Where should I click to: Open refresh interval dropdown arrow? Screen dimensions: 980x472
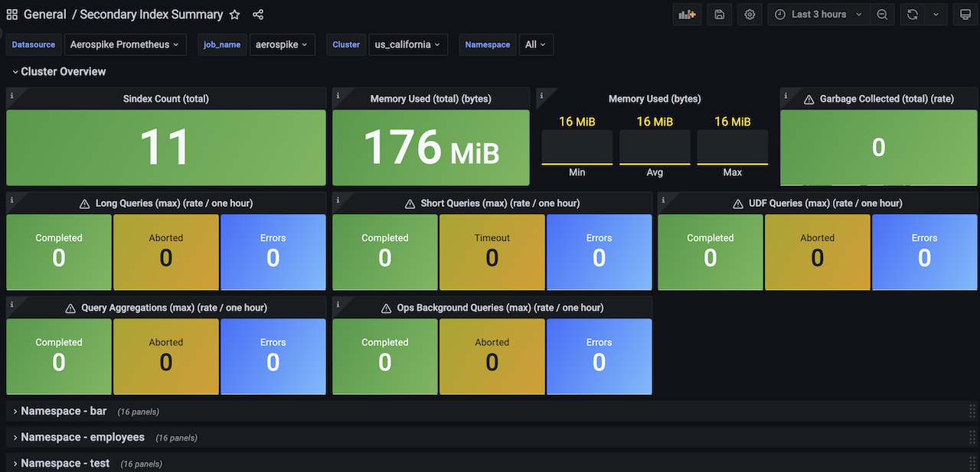[x=936, y=15]
